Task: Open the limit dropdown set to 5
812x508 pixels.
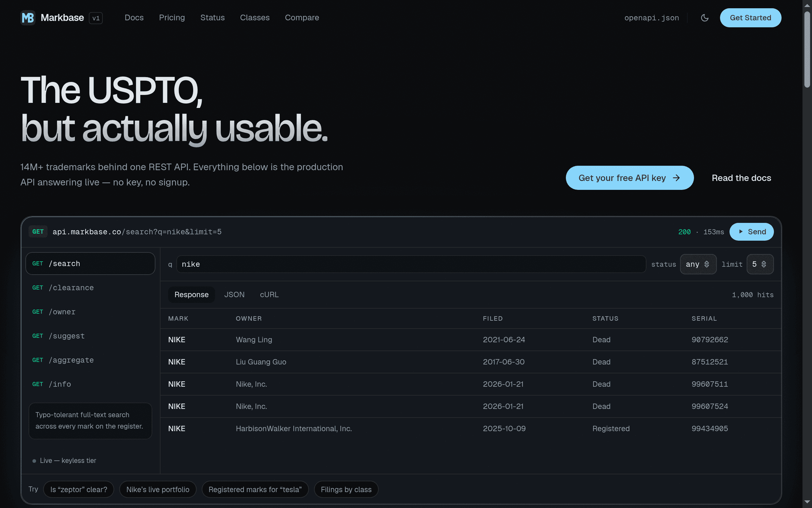Action: click(x=760, y=264)
